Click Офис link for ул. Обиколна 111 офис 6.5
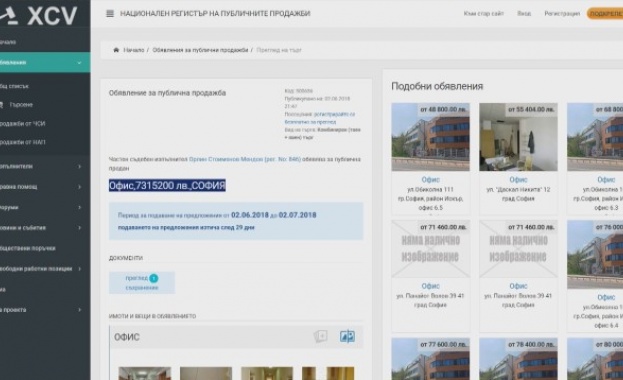The image size is (623, 380). coord(430,180)
